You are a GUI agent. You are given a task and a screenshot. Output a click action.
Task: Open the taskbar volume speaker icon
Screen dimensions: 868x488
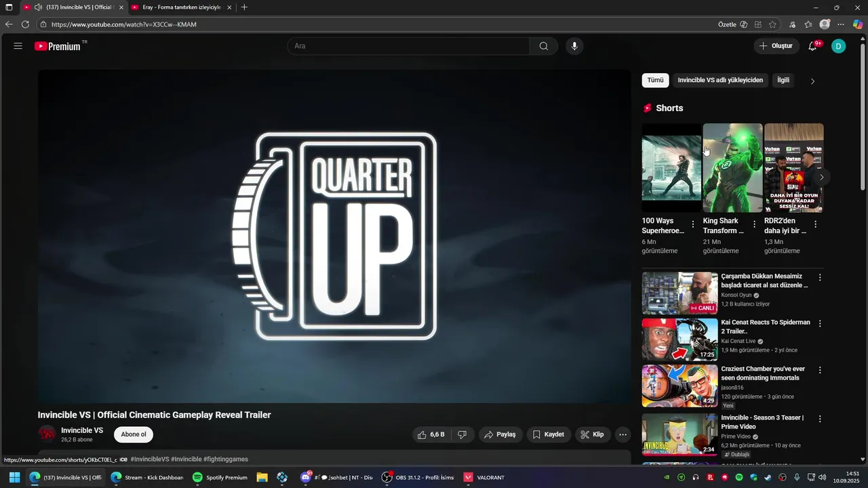pos(823,477)
